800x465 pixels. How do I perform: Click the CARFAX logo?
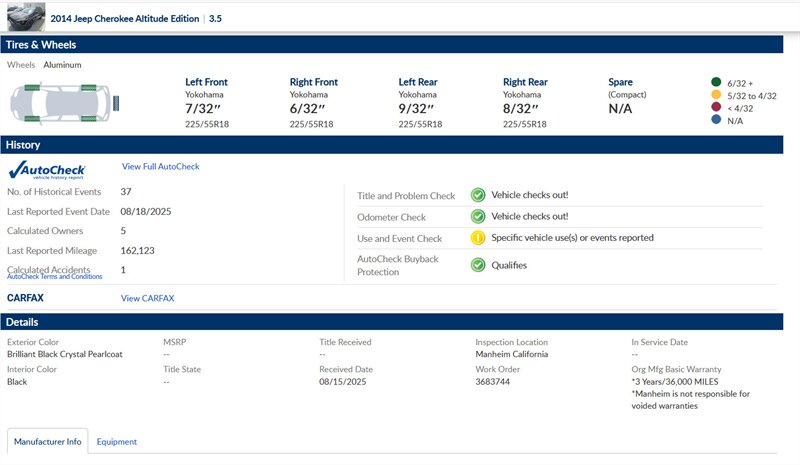(25, 298)
